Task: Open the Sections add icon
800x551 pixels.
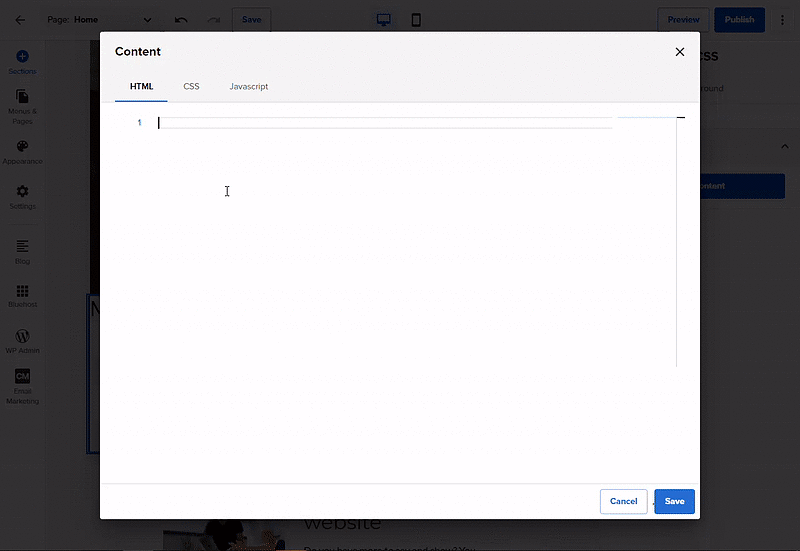Action: coord(22,57)
